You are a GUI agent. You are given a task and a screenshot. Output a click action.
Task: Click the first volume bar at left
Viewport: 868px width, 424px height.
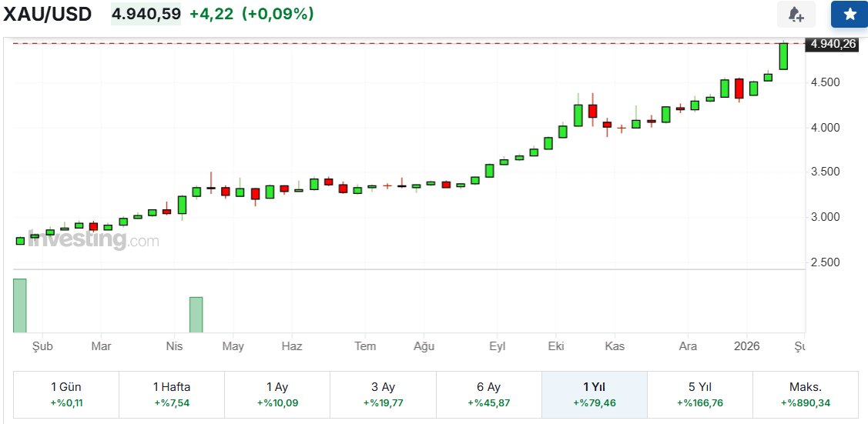coord(20,305)
